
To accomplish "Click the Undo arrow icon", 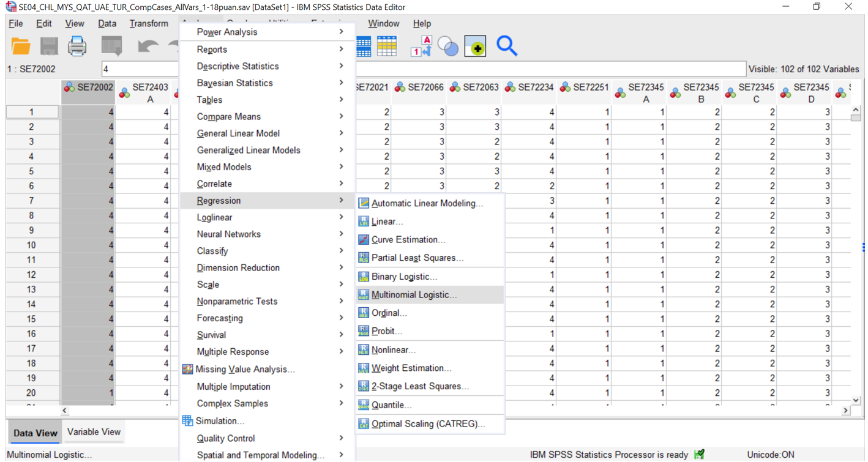I will point(148,47).
